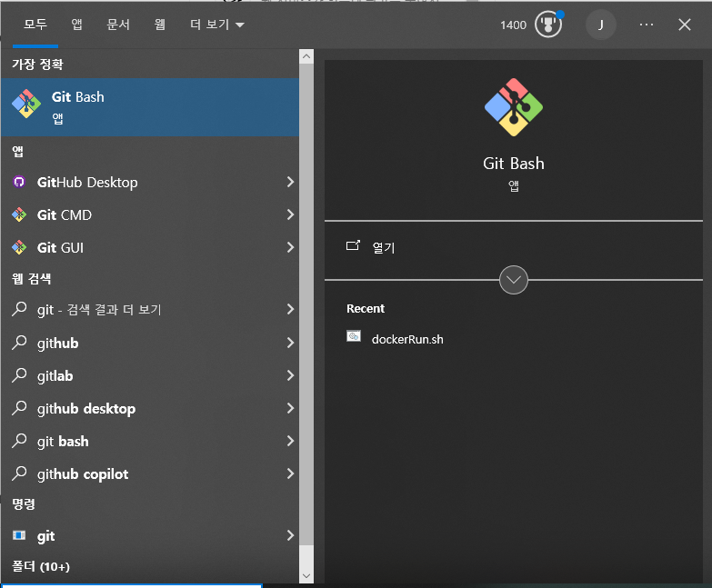Select the 모두 tab
The image size is (712, 588).
(x=35, y=25)
